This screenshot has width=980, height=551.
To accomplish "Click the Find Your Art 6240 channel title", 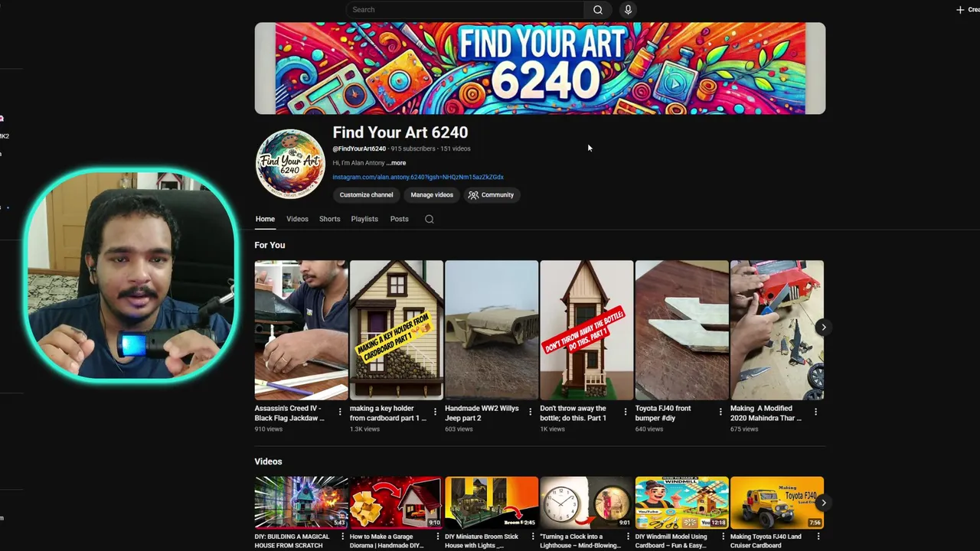I will click(x=400, y=132).
